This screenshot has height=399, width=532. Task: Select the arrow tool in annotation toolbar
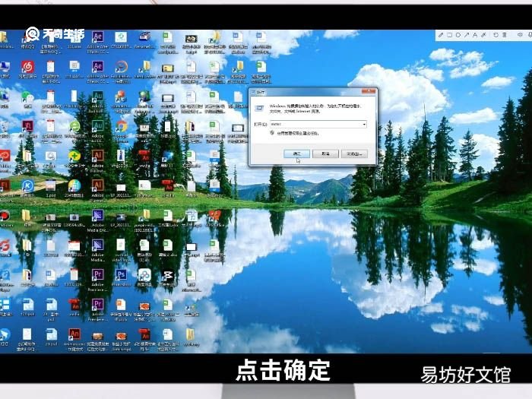tap(467, 35)
